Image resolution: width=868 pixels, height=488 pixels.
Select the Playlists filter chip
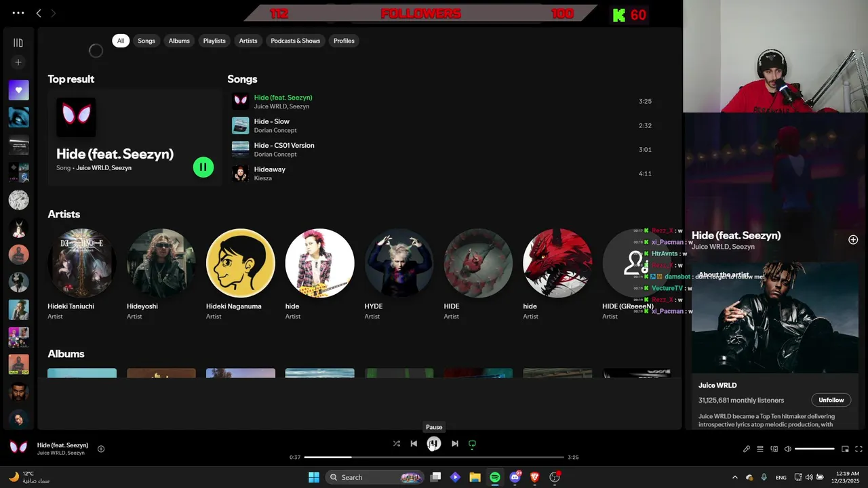(x=214, y=41)
